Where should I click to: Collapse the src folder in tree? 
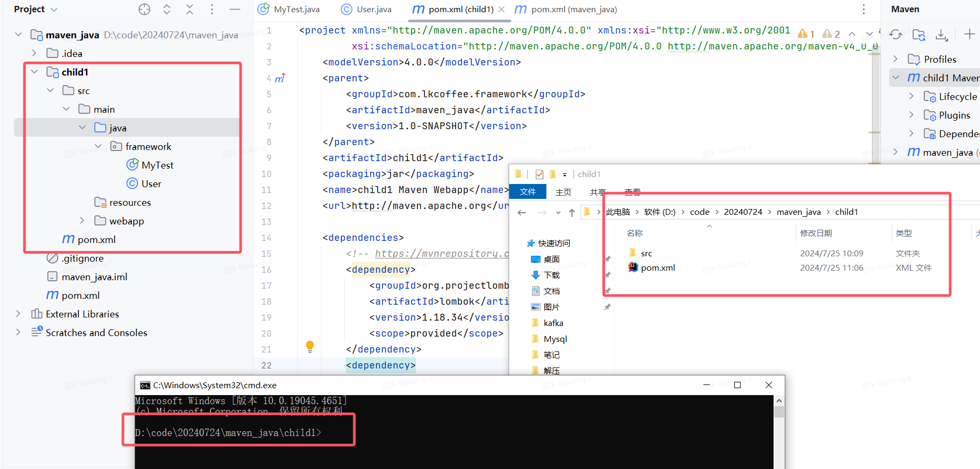point(50,90)
